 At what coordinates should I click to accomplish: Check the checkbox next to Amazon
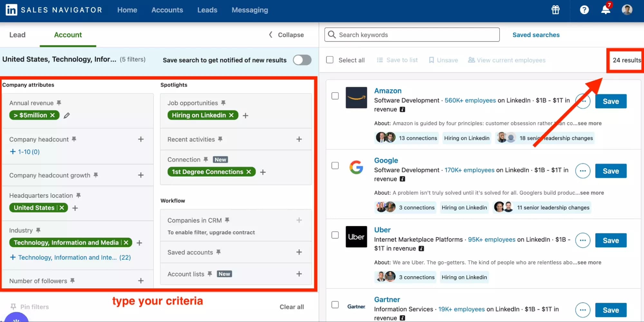(x=335, y=96)
